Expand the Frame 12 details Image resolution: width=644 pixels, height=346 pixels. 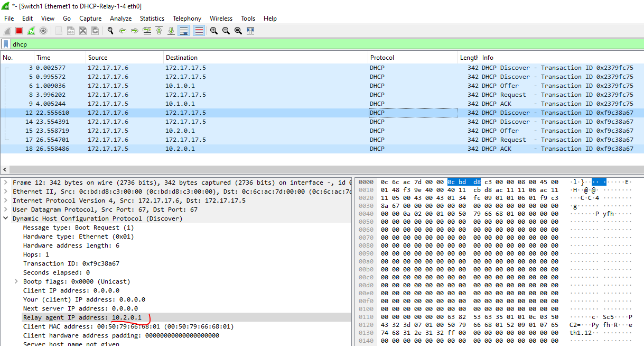(x=6, y=183)
